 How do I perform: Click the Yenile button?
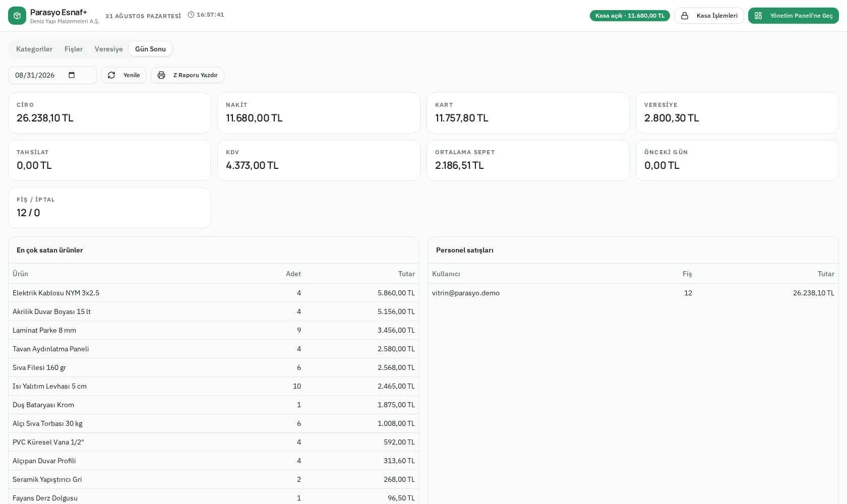click(x=124, y=75)
